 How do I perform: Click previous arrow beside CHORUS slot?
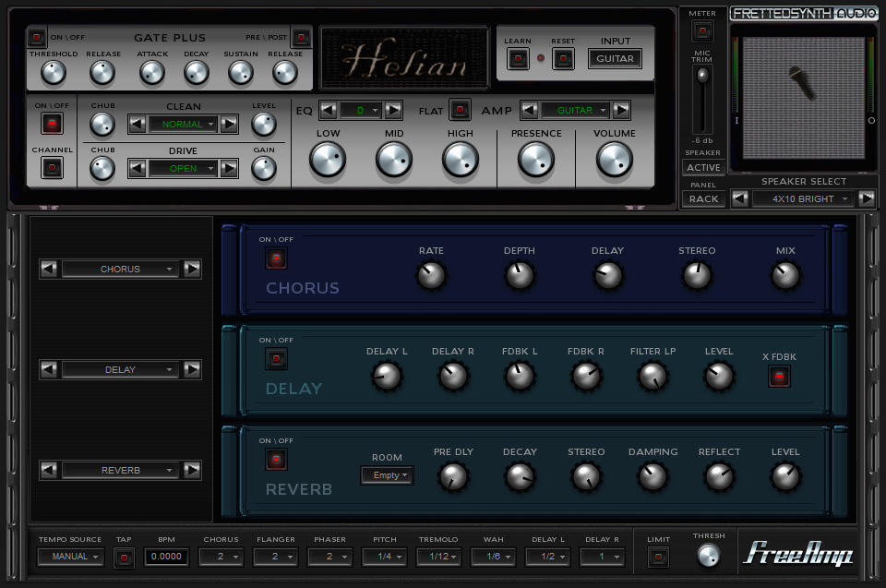(49, 270)
